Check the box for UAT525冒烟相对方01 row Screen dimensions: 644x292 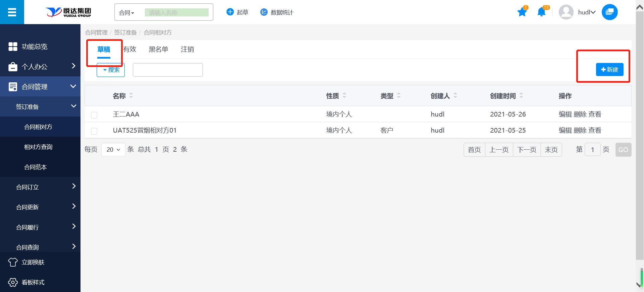point(94,131)
